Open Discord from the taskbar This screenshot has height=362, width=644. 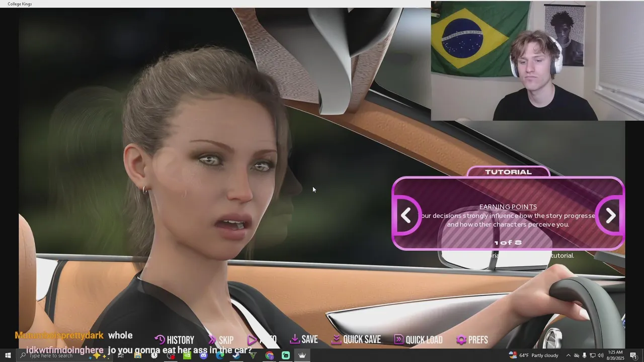tap(203, 355)
